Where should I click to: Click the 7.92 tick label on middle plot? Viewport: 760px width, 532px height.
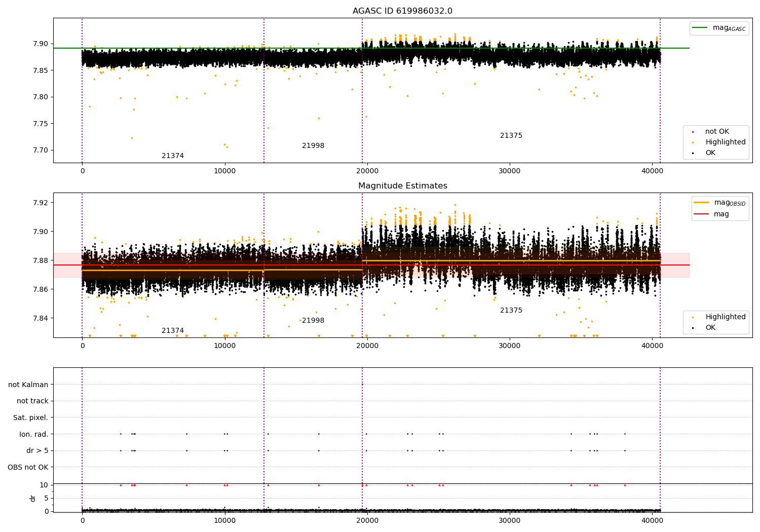pos(40,203)
